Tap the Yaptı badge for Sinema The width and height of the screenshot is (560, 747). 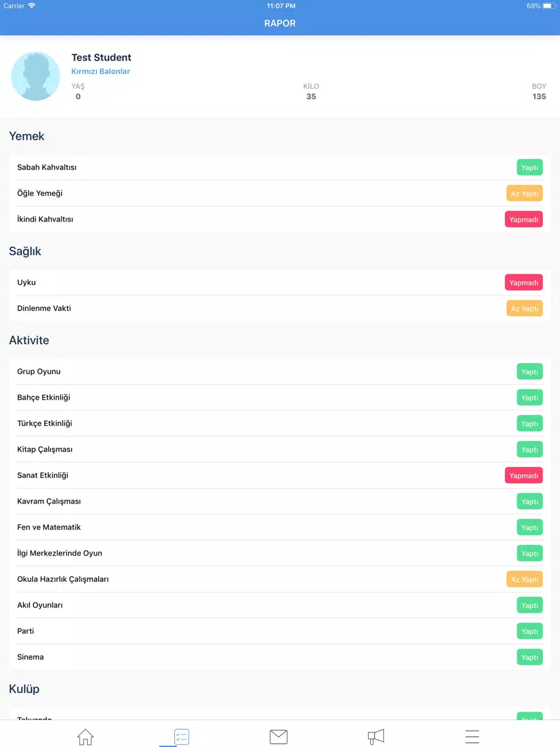(x=530, y=657)
